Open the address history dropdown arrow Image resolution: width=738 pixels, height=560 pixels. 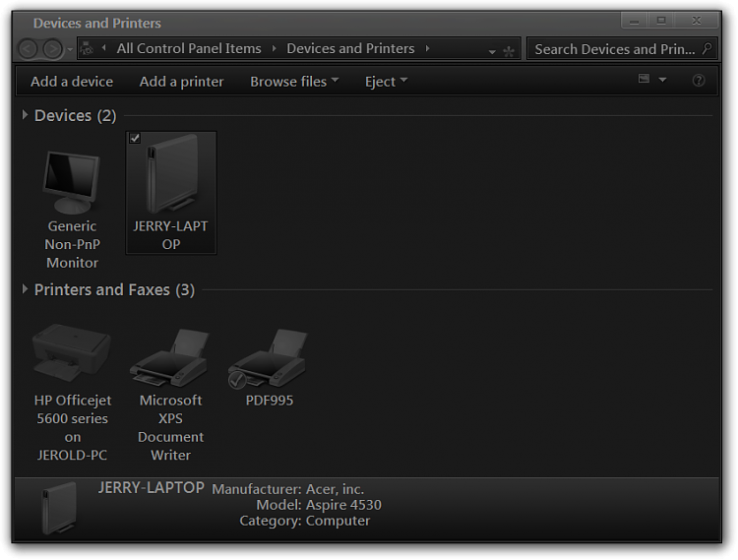[x=492, y=51]
